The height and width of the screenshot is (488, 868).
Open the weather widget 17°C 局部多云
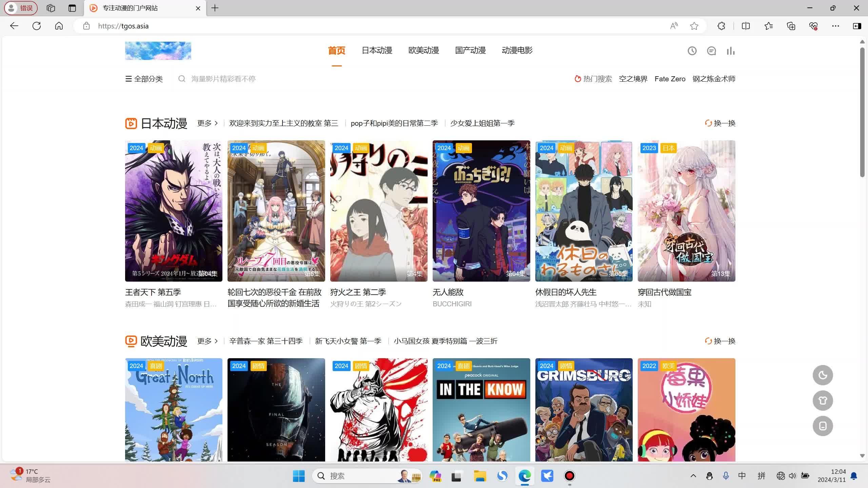pos(30,476)
